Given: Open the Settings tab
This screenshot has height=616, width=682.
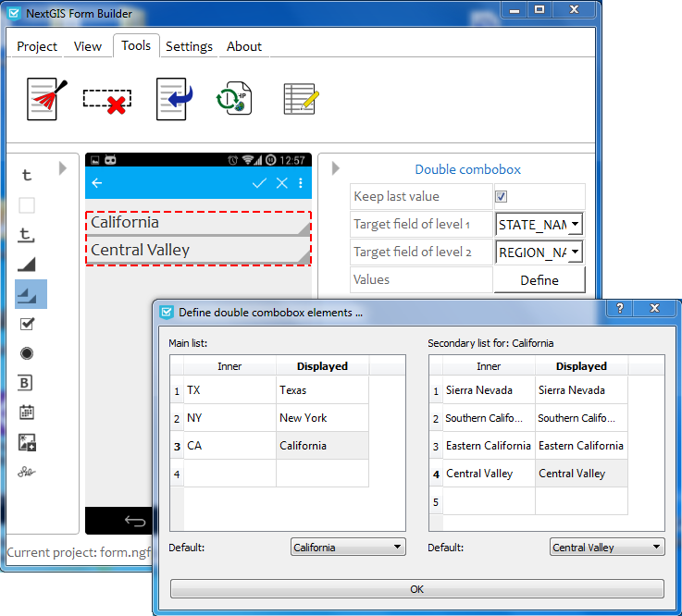Looking at the screenshot, I should (189, 46).
